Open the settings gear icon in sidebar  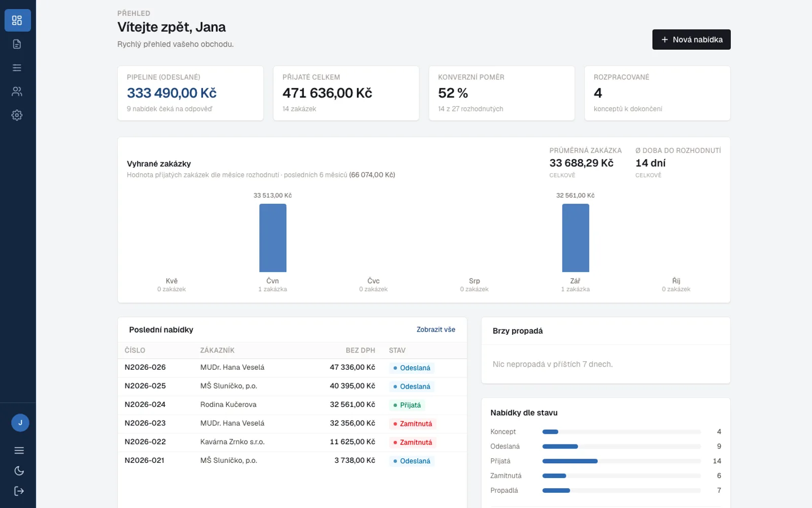(x=17, y=115)
